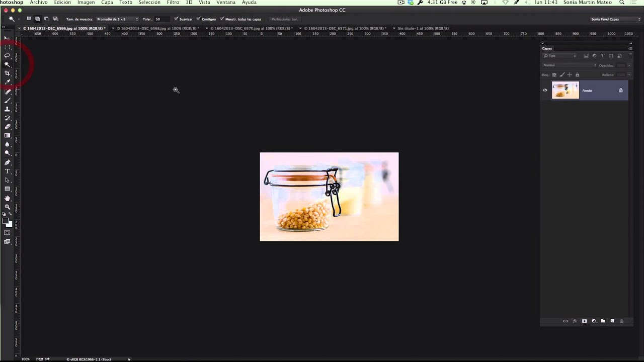644x362 pixels.
Task: Filter layers by smart objects
Action: pyautogui.click(x=619, y=56)
